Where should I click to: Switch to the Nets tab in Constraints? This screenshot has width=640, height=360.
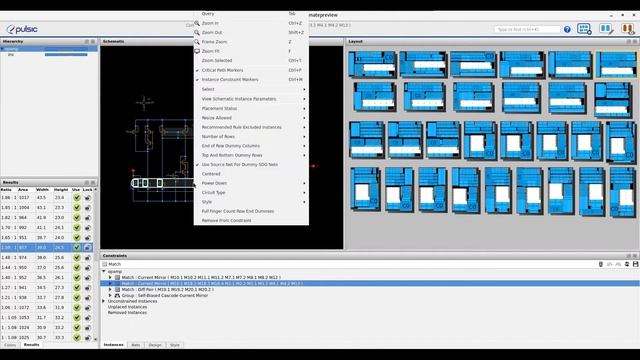pos(136,345)
